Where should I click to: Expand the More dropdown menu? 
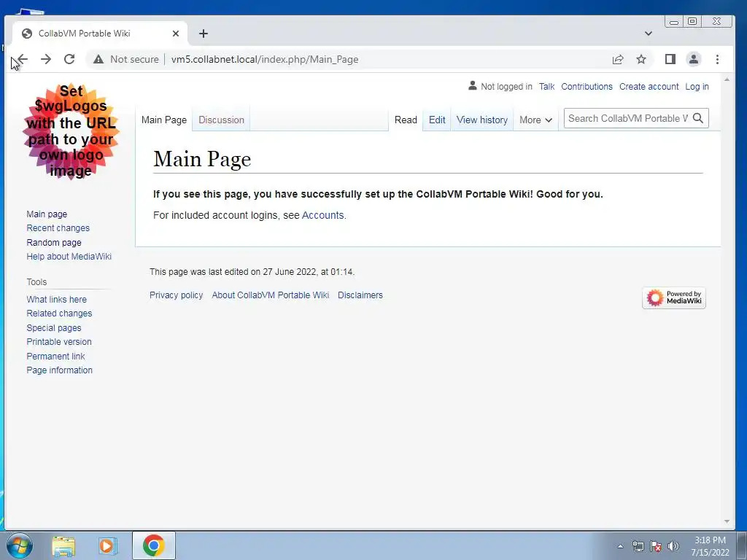point(535,120)
